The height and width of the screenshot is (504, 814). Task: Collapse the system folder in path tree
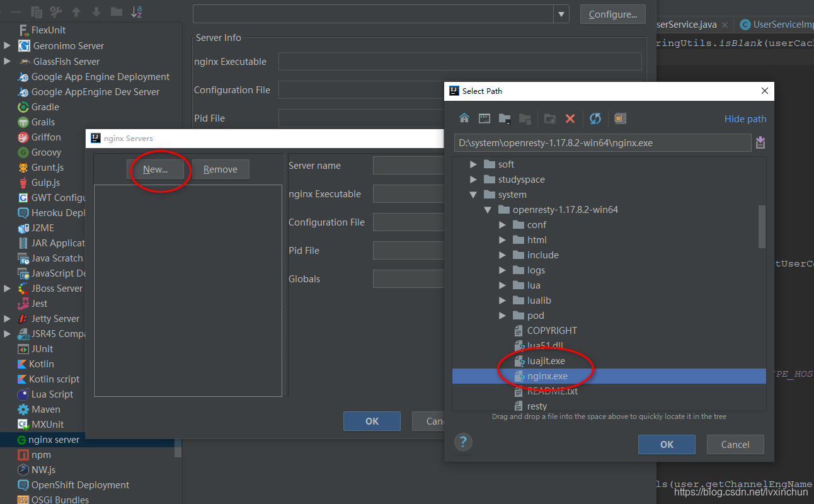473,195
